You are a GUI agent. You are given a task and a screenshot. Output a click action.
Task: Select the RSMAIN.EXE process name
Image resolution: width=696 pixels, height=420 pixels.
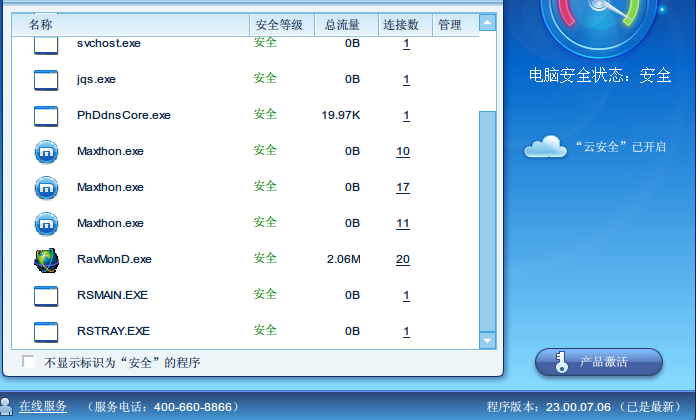point(112,295)
